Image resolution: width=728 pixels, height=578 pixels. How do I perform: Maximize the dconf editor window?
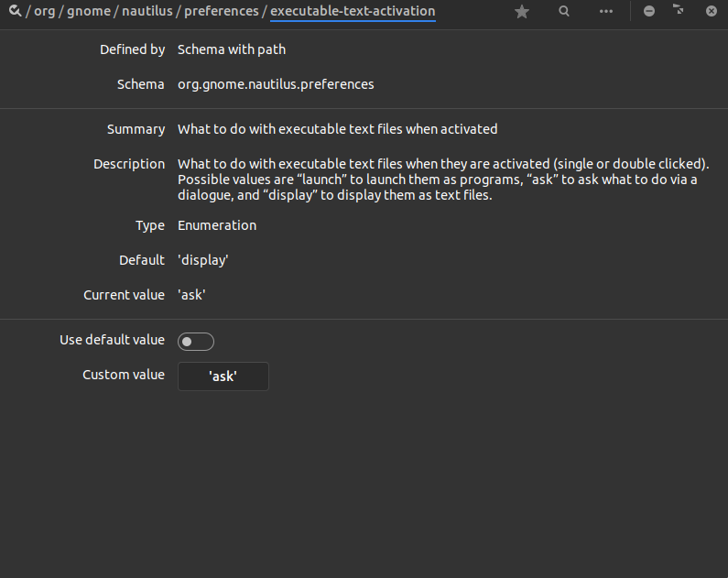coord(679,11)
